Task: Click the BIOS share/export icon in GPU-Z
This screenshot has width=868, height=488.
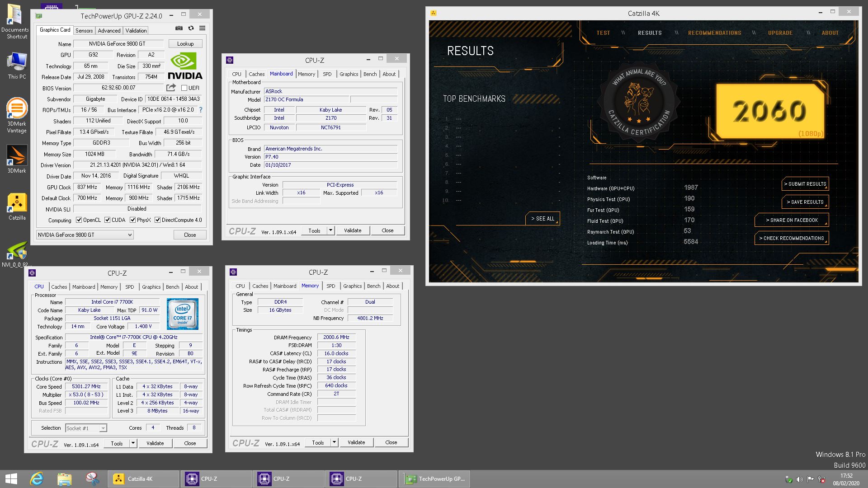Action: coord(171,88)
